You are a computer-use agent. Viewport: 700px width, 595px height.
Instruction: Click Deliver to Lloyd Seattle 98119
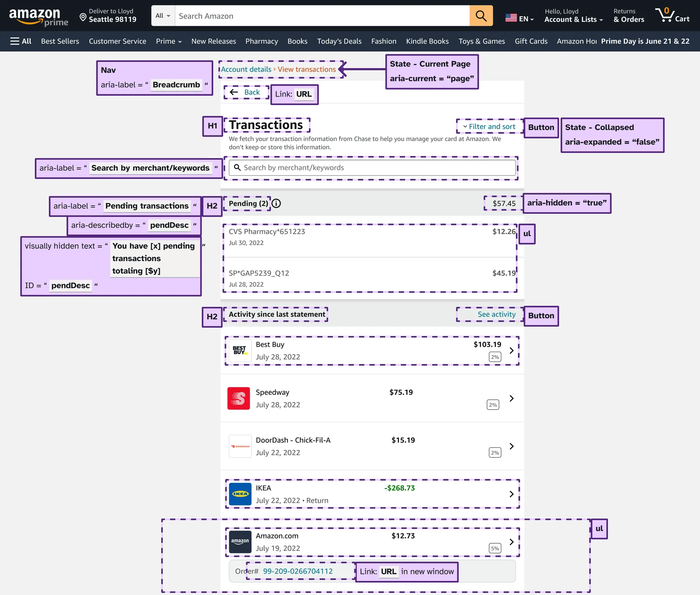tap(108, 16)
